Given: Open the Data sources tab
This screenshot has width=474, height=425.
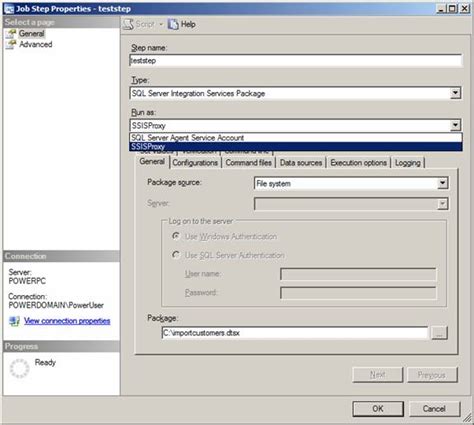Looking at the screenshot, I should tap(301, 163).
